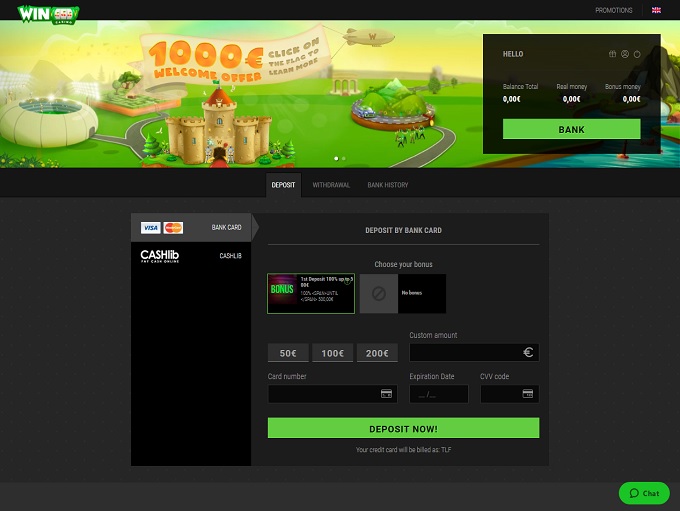Viewport: 680px width, 511px height.
Task: Select the 1st Deposit 100% bonus
Action: [311, 293]
